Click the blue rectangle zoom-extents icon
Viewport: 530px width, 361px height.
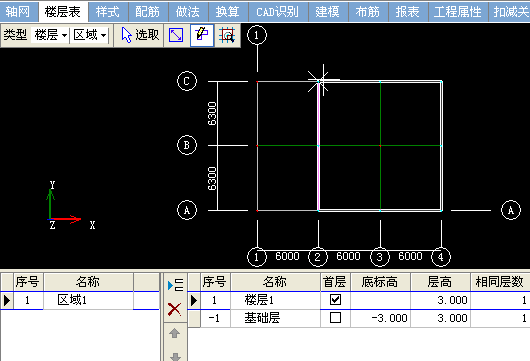point(176,35)
